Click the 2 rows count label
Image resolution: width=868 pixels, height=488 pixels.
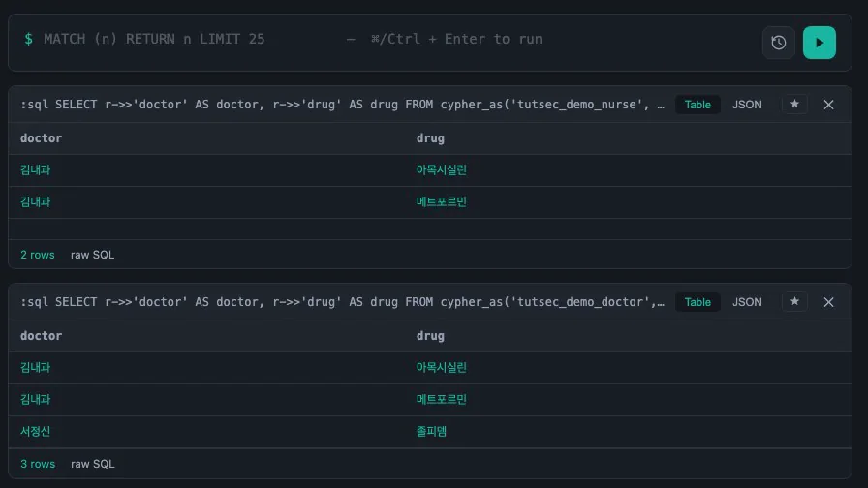click(38, 255)
